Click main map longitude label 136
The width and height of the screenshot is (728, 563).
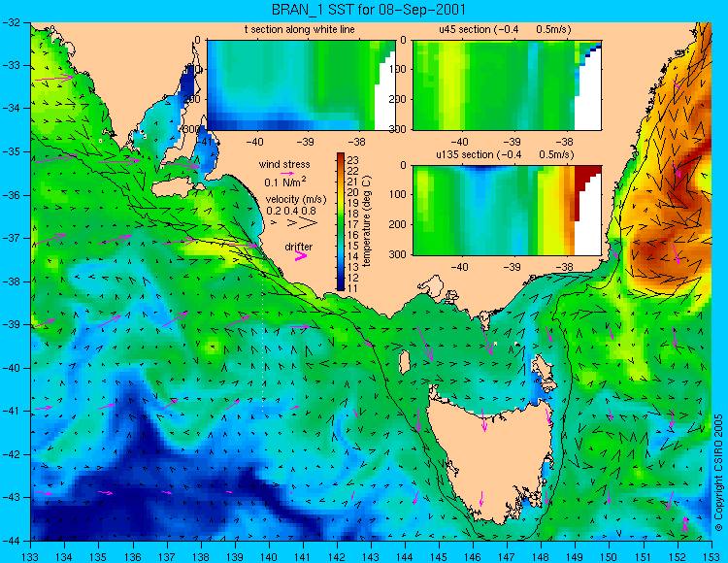tap(132, 557)
